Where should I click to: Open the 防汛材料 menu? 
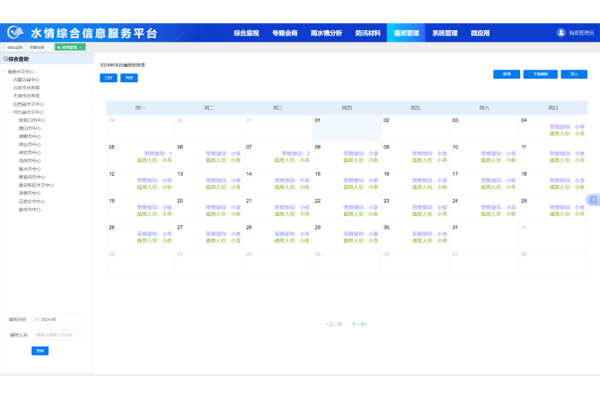368,33
